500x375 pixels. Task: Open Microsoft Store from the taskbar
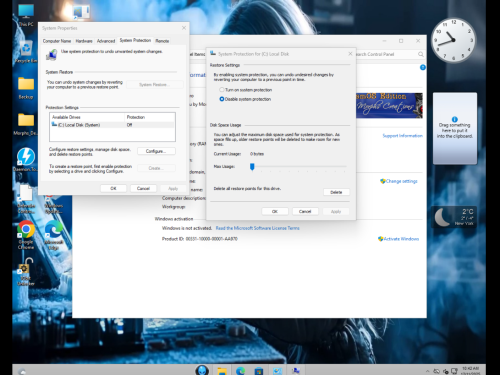pyautogui.click(x=259, y=371)
